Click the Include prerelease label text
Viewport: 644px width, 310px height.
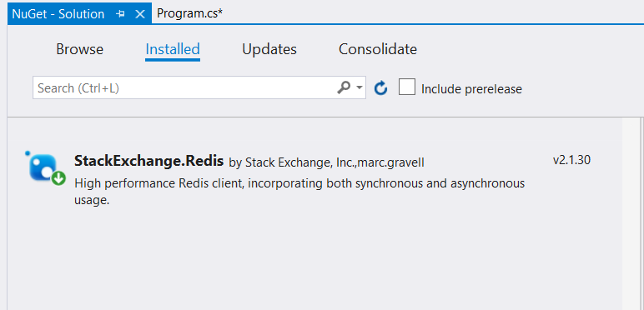pyautogui.click(x=471, y=89)
